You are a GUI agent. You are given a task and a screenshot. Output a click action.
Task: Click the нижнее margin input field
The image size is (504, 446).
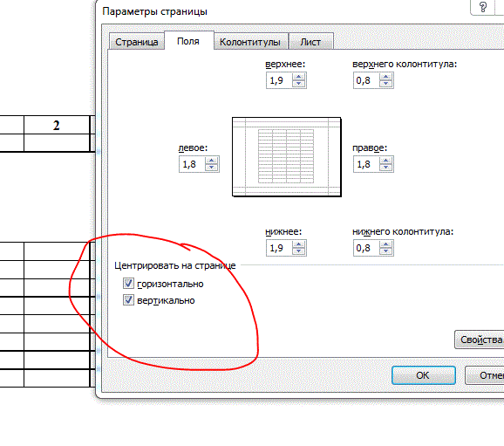click(x=280, y=248)
